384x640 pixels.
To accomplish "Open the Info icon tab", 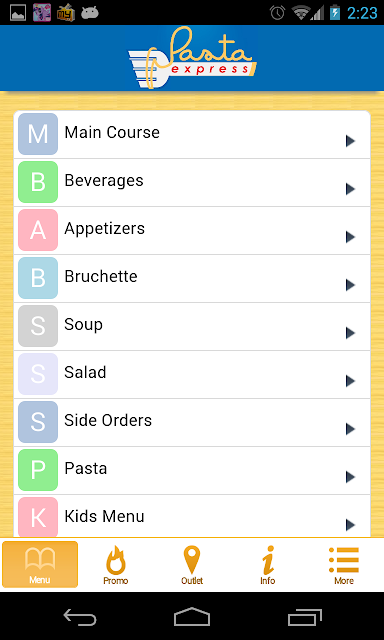I will click(268, 560).
